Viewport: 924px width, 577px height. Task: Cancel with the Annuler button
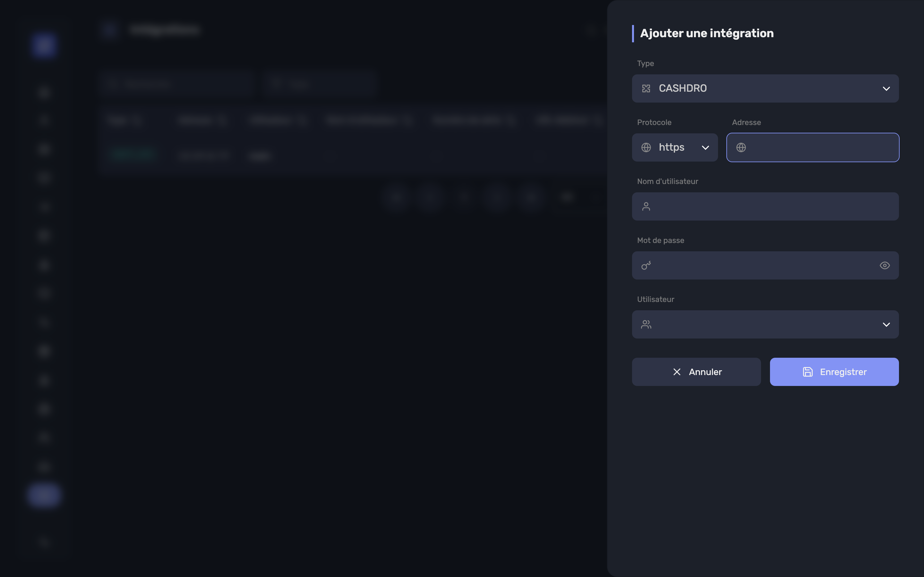(696, 372)
